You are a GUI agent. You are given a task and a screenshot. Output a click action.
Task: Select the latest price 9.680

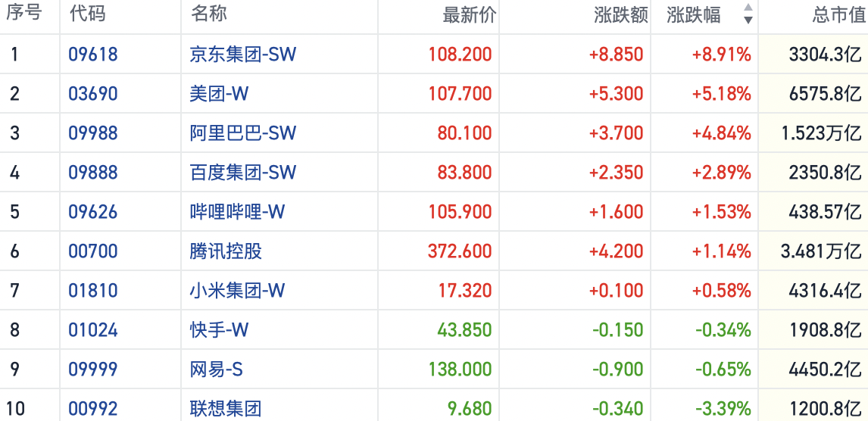[470, 410]
